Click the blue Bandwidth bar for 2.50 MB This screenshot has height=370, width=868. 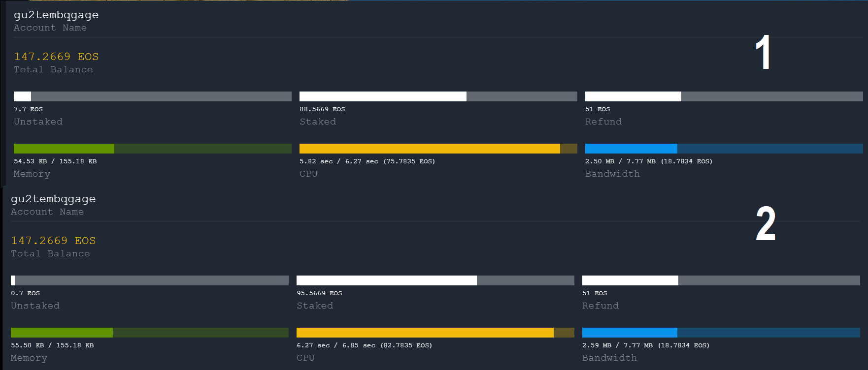point(724,149)
